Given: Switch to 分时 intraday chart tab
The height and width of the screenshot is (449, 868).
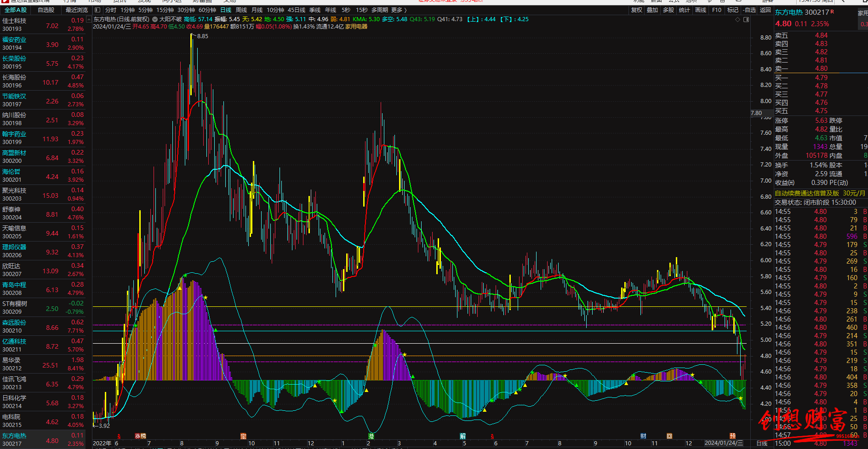Looking at the screenshot, I should tap(111, 10).
